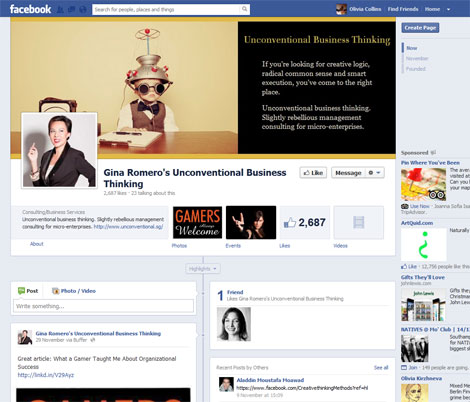Click the John Lewis ad image
The image size is (470, 402).
pos(423,305)
